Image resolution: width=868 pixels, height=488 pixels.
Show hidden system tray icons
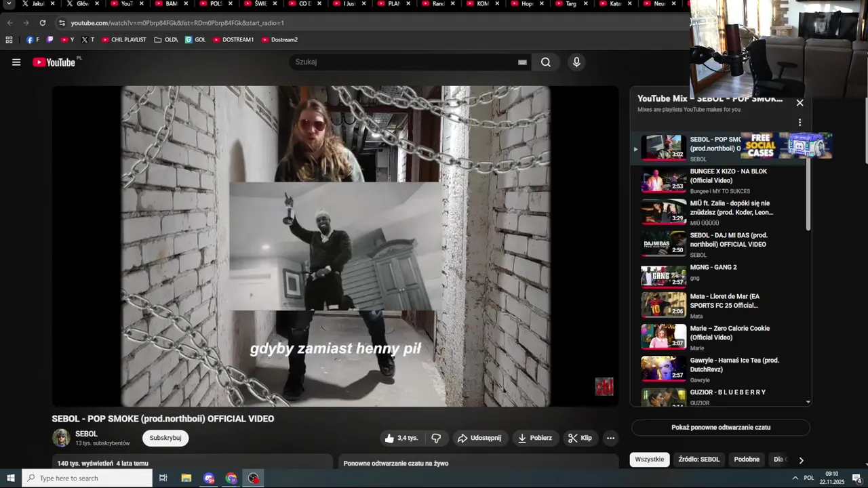tap(795, 479)
